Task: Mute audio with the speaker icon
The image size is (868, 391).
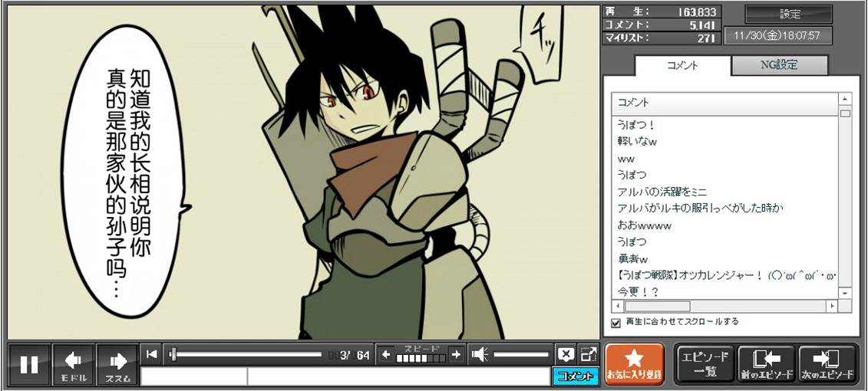Action: (x=480, y=354)
